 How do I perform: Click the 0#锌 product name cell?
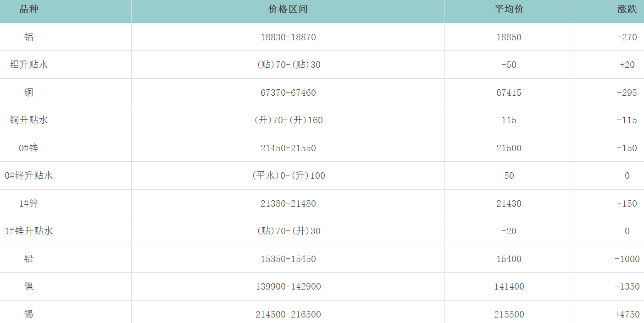(x=29, y=148)
